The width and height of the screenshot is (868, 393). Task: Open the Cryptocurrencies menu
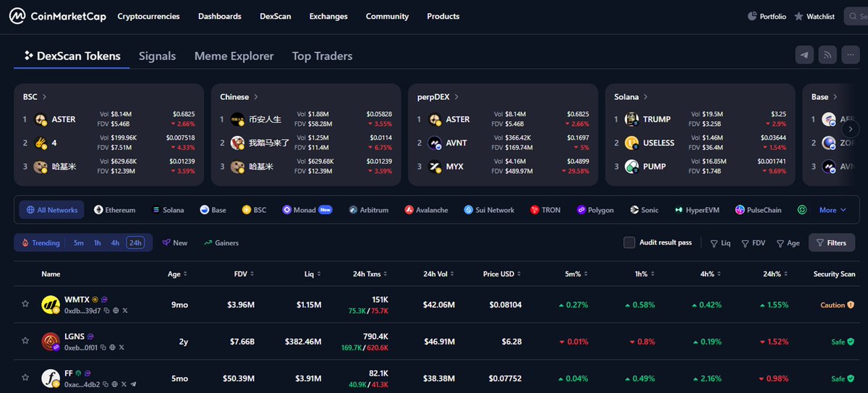(148, 16)
